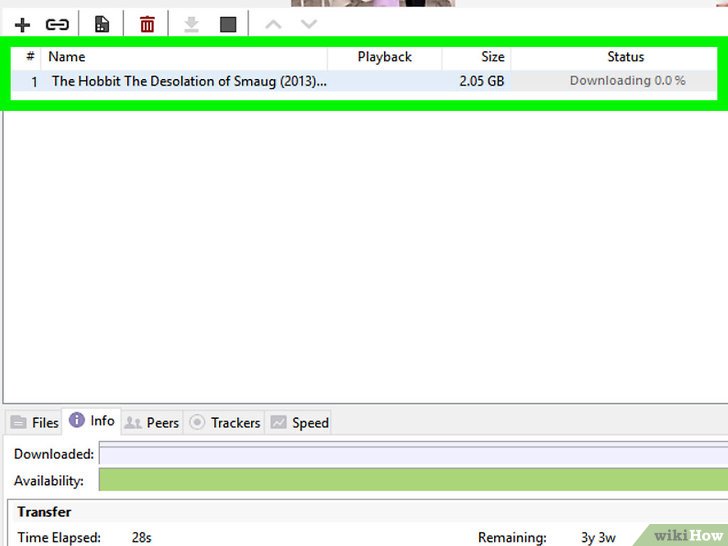
Task: Click the Add Torrent plus icon
Action: pyautogui.click(x=22, y=25)
